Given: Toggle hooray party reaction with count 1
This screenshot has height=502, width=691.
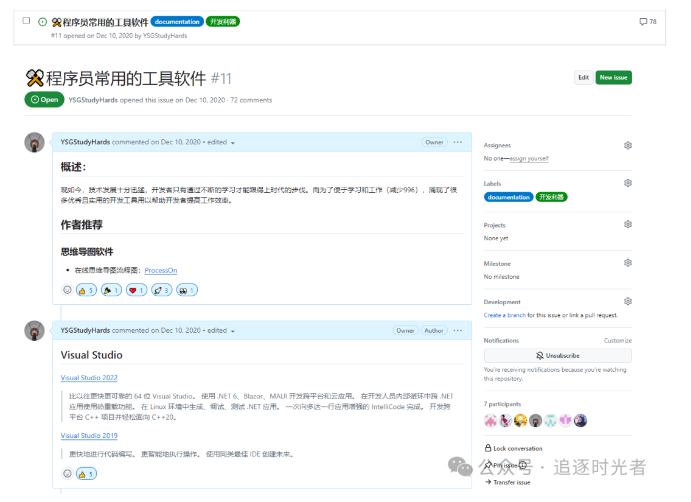Looking at the screenshot, I should coord(111,290).
